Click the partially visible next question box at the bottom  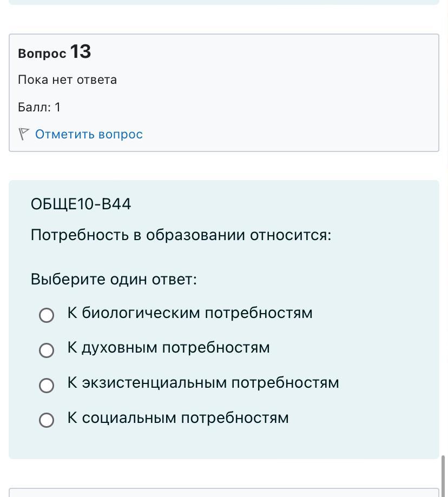[224, 493]
